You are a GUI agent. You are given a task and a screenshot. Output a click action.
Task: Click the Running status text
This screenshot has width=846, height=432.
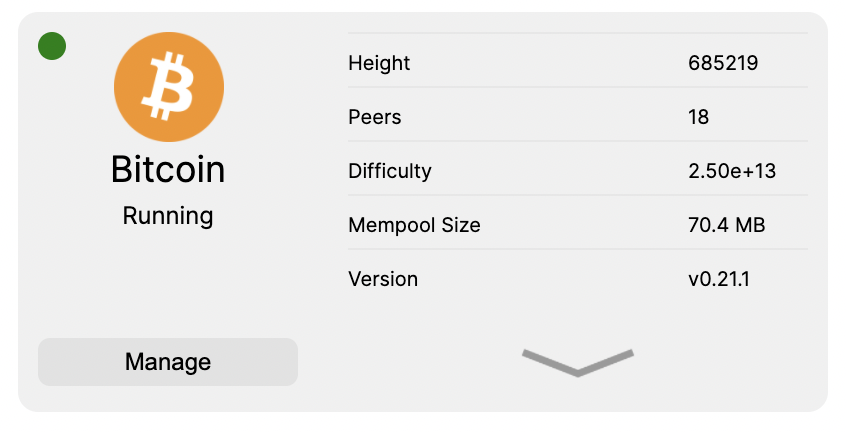[168, 216]
